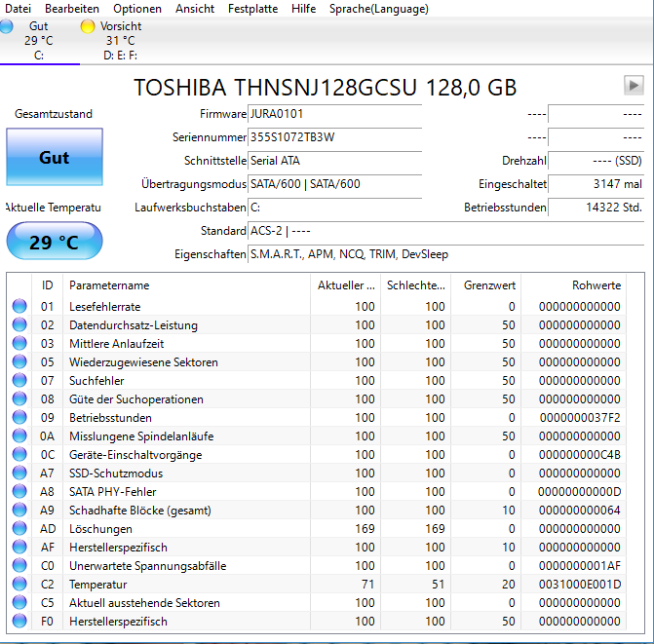This screenshot has width=654, height=644.
Task: Click the 29 °C temperature button
Action: click(x=55, y=242)
